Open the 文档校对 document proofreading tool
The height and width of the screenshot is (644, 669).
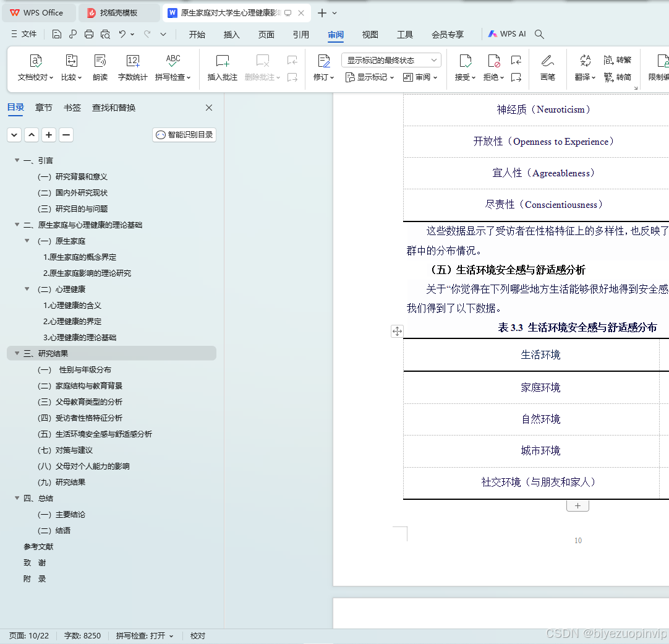click(x=35, y=68)
